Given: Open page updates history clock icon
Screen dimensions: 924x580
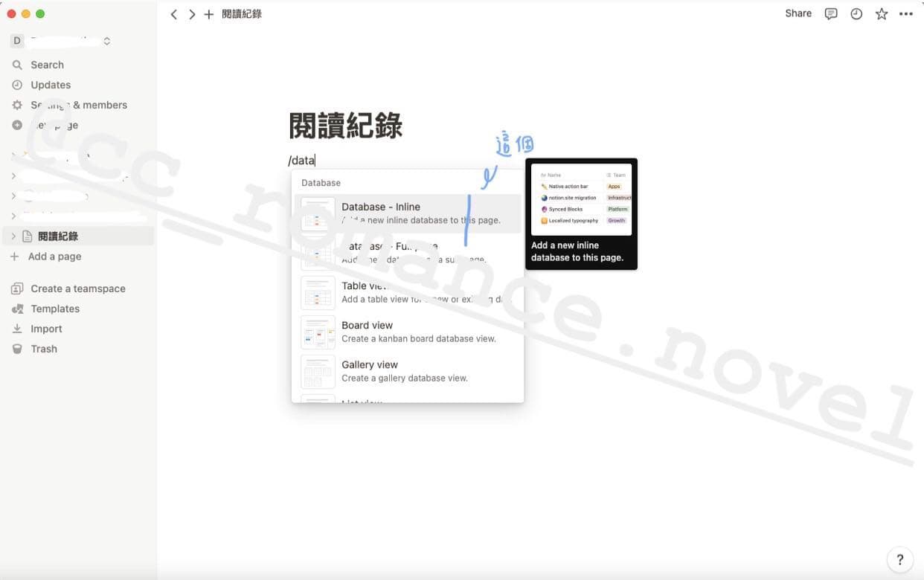Looking at the screenshot, I should pos(856,13).
